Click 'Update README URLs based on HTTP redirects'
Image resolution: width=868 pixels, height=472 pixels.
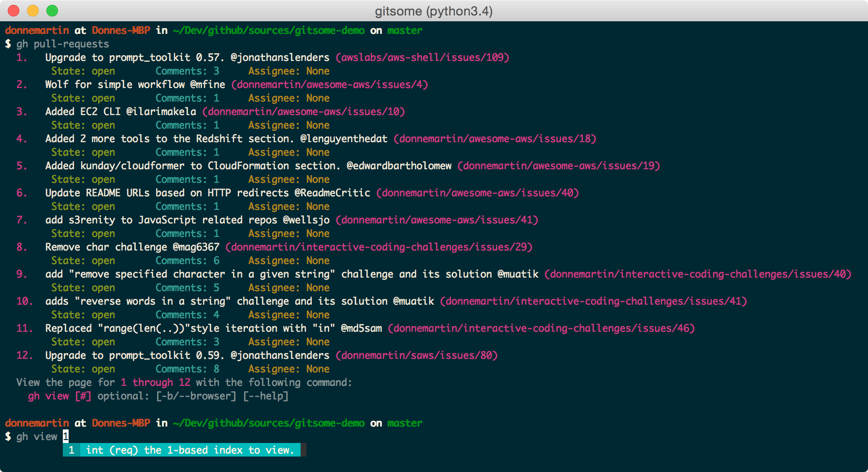pyautogui.click(x=167, y=193)
